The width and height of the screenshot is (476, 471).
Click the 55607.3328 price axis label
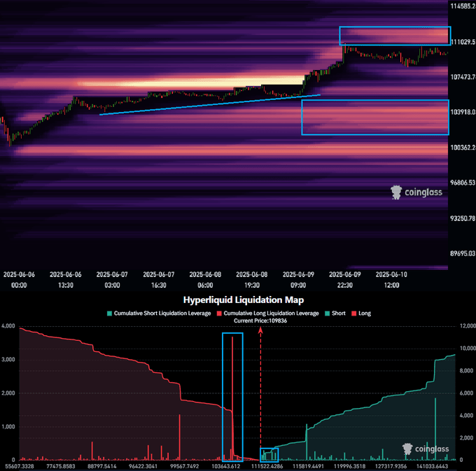(20, 466)
